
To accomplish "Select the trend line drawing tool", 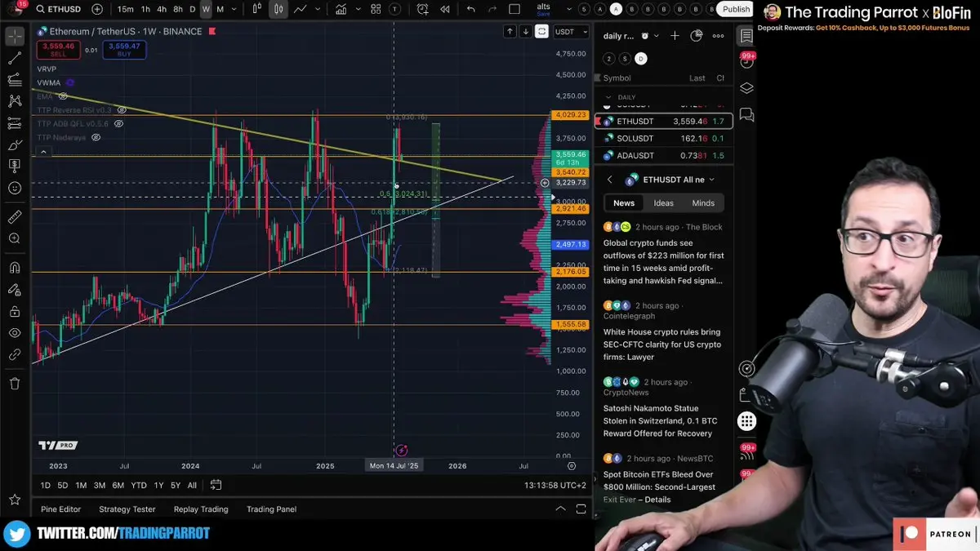I will pos(15,59).
